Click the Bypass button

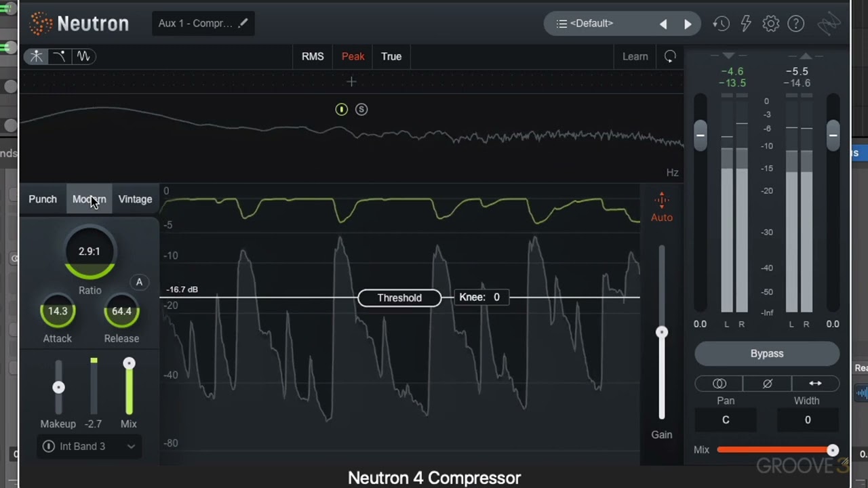click(x=767, y=354)
